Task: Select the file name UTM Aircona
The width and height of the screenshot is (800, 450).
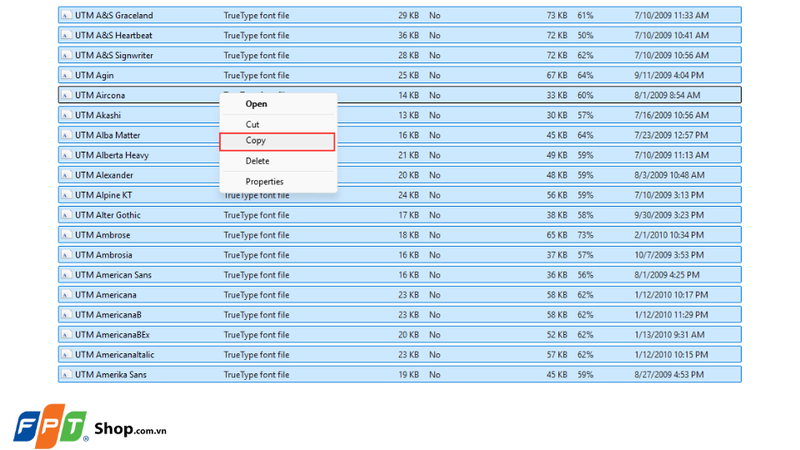Action: coord(100,95)
